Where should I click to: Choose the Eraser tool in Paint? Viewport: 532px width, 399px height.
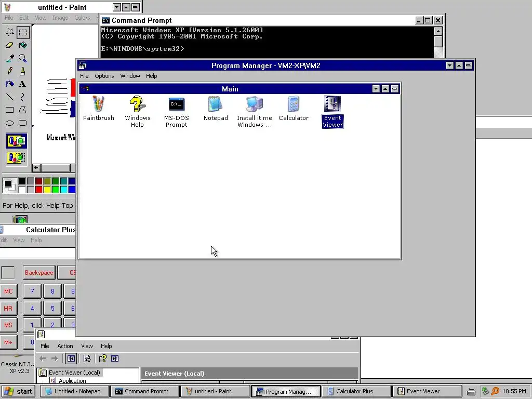(x=10, y=45)
